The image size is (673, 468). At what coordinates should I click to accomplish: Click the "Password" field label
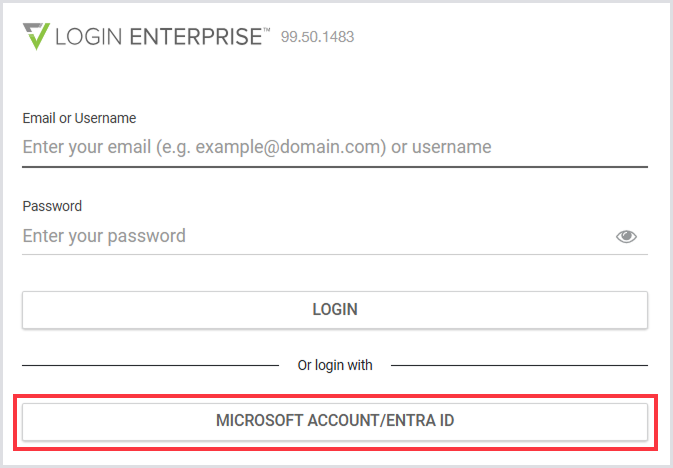click(52, 206)
